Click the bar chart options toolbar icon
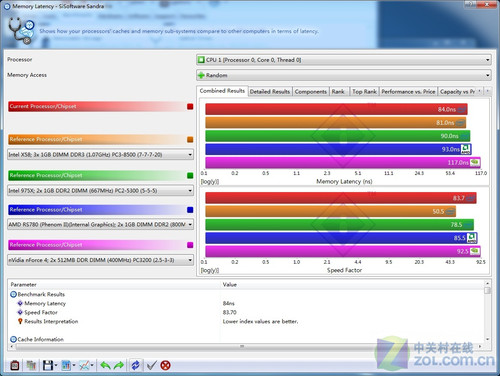 tap(66, 365)
